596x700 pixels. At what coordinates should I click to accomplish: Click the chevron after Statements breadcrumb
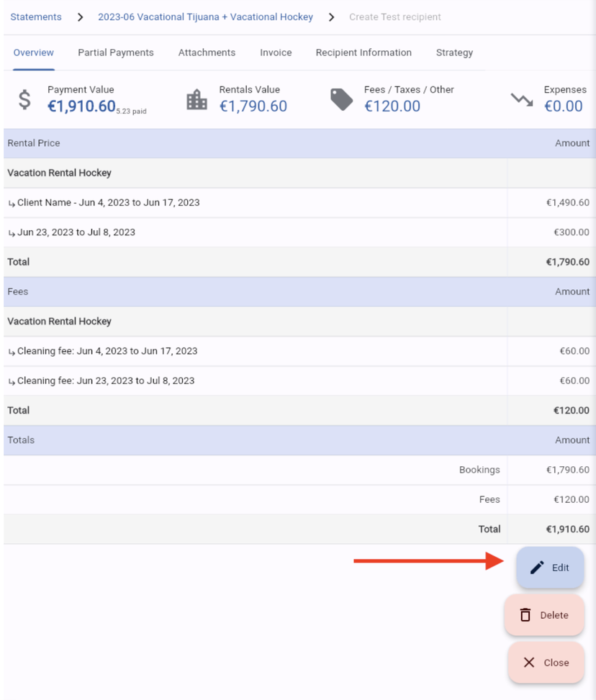pyautogui.click(x=80, y=17)
